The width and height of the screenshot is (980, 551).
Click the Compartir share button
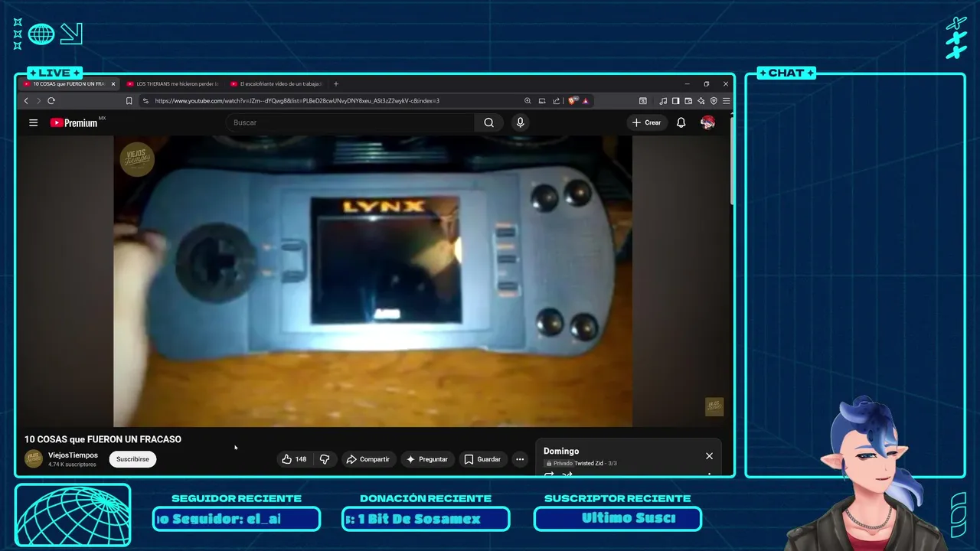point(368,459)
